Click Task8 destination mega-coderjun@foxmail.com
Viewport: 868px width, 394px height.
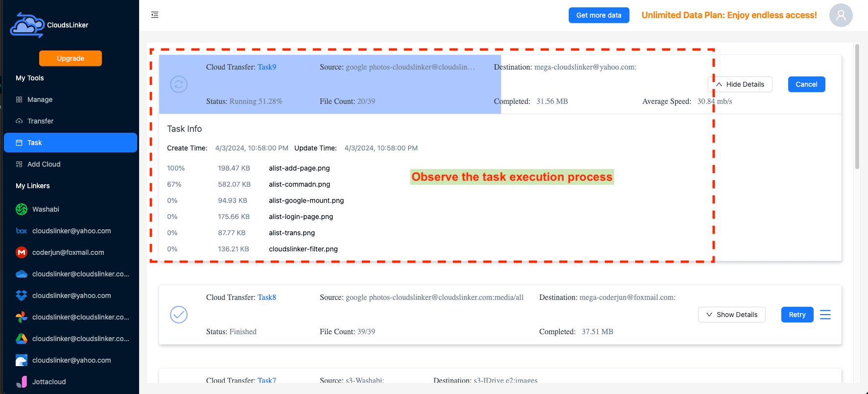(607, 297)
